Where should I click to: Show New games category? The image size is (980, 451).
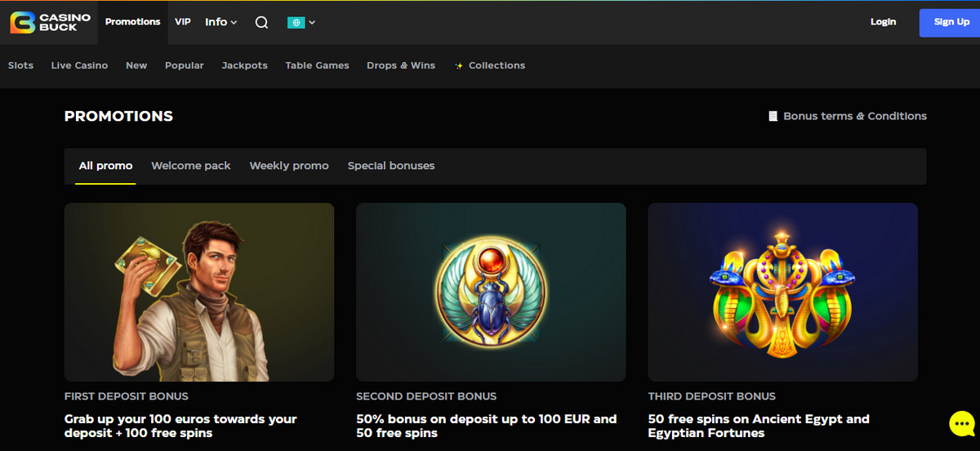(x=136, y=65)
